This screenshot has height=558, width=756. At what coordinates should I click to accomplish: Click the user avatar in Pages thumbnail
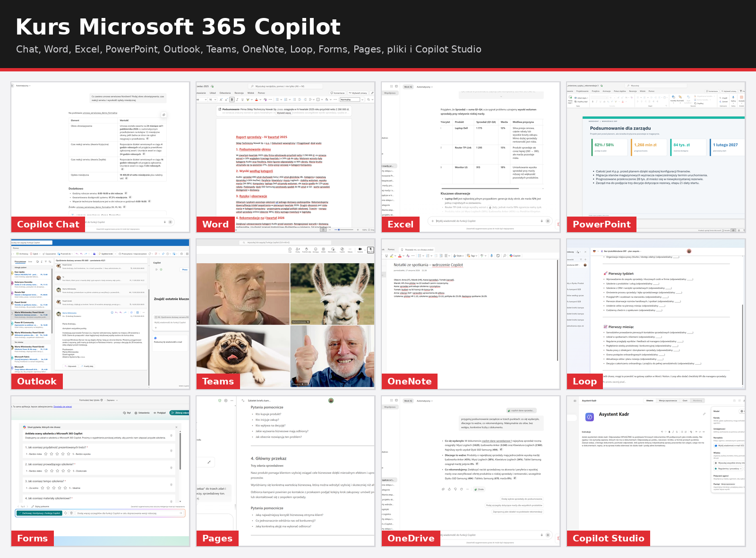(331, 401)
